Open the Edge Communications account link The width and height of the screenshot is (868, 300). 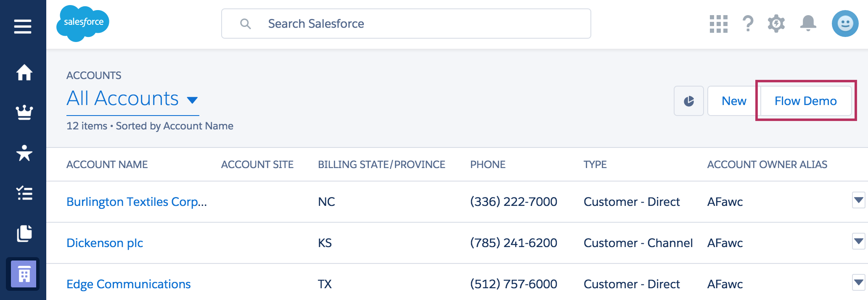(128, 284)
